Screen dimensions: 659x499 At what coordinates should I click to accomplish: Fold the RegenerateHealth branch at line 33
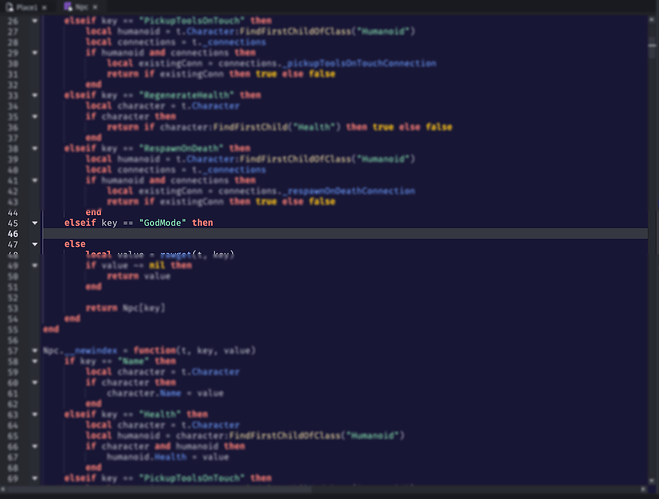coord(35,95)
